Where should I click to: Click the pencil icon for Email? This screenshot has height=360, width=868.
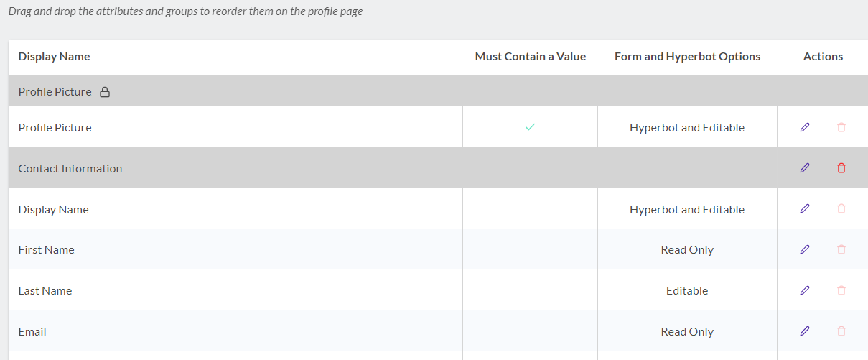(805, 331)
